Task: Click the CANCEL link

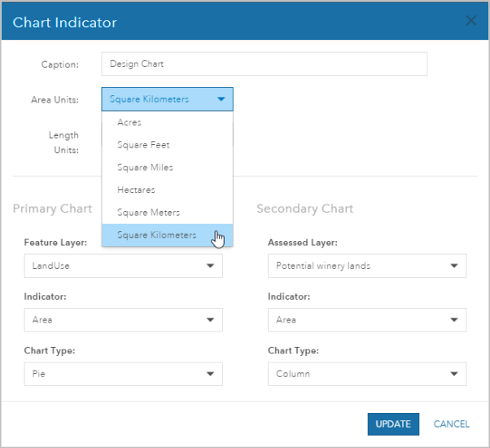Action: (451, 424)
